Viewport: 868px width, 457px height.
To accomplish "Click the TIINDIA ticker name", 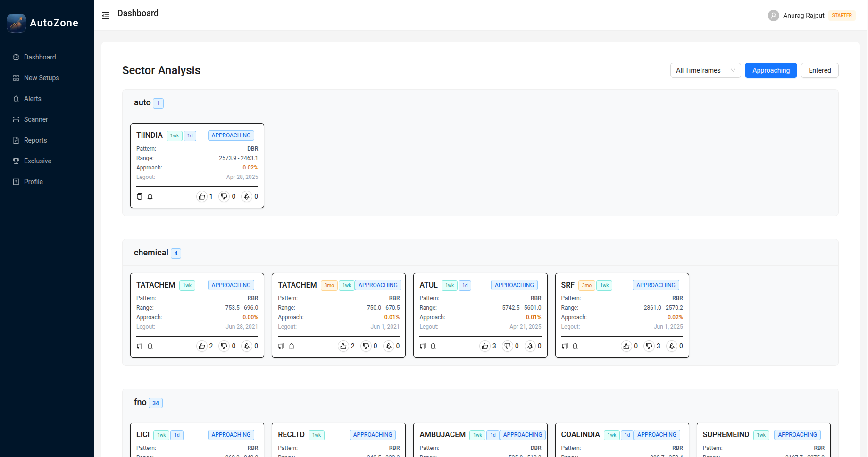I will [x=150, y=135].
